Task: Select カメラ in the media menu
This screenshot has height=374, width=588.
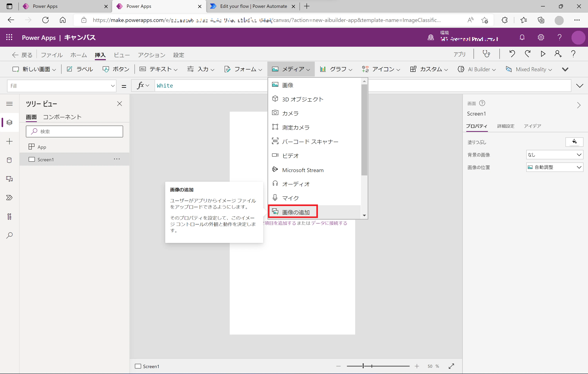Action: 315,113
